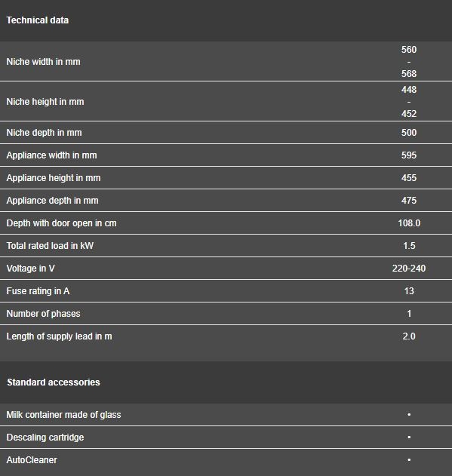Click the Niche height in mm label
452x476 pixels.
tap(45, 102)
